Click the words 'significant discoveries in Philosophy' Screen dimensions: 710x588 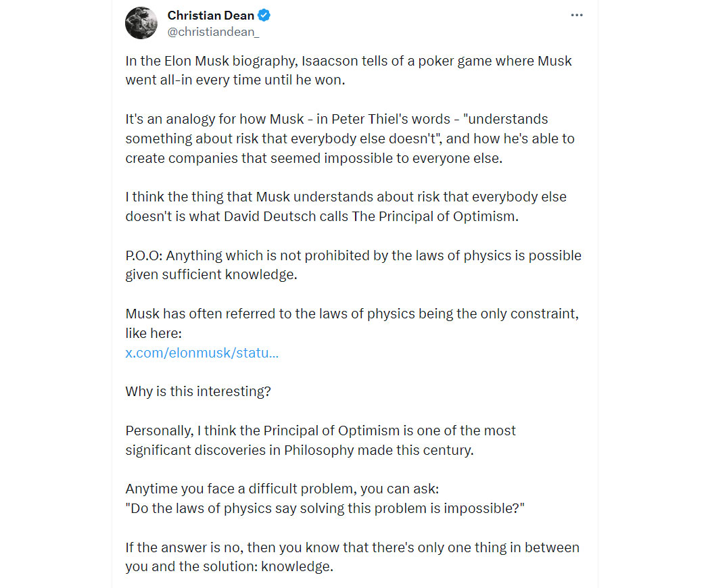pyautogui.click(x=240, y=450)
